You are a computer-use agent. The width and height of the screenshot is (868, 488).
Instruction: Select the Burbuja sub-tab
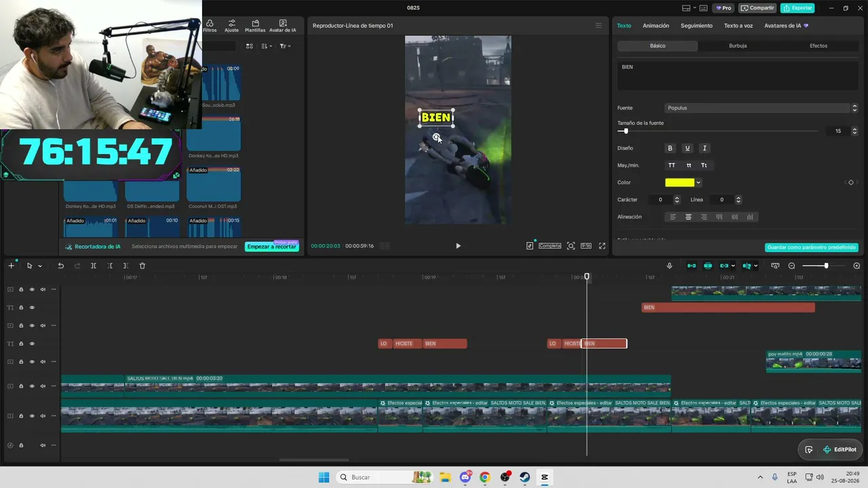[x=738, y=46]
